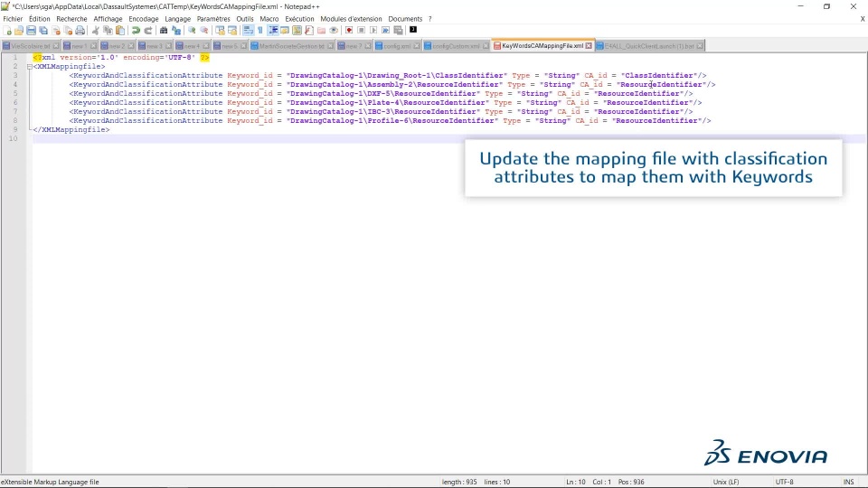Open the Modules d'extension menu
The image size is (868, 488).
pos(351,19)
